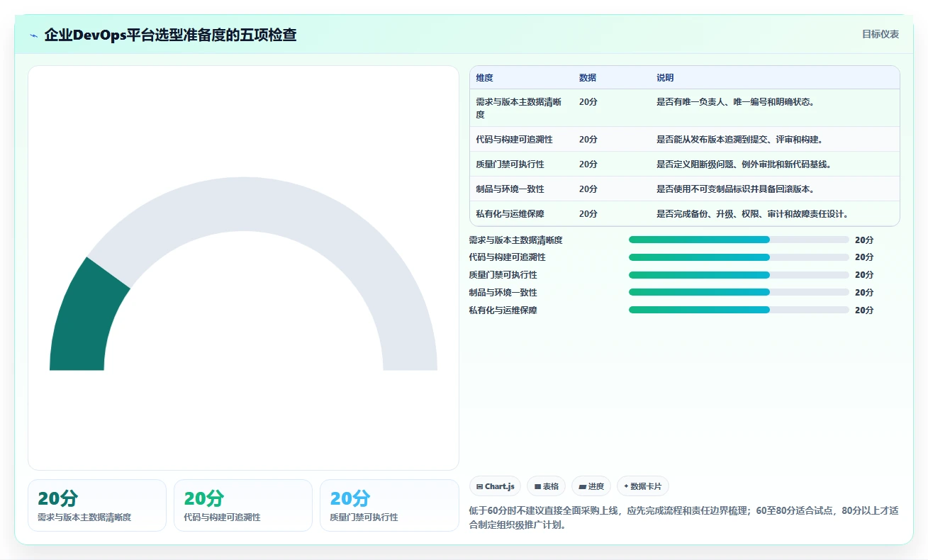Open the 代码与构建可追溯性 data card below the gauge
928x560 pixels.
pos(243,505)
